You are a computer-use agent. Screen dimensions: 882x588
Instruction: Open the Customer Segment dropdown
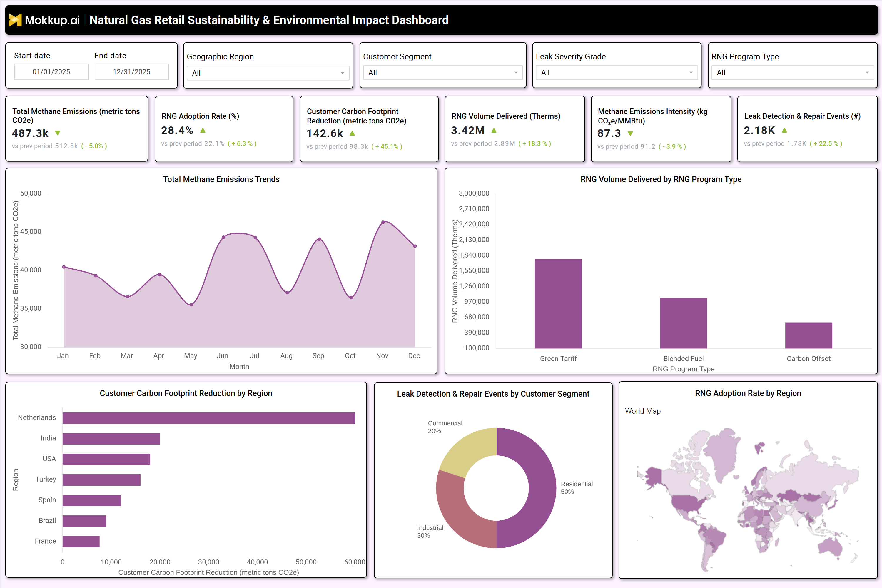point(442,73)
